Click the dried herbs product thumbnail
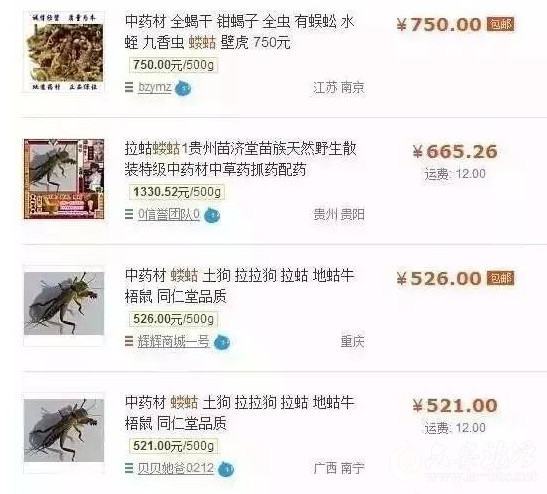 click(x=64, y=52)
